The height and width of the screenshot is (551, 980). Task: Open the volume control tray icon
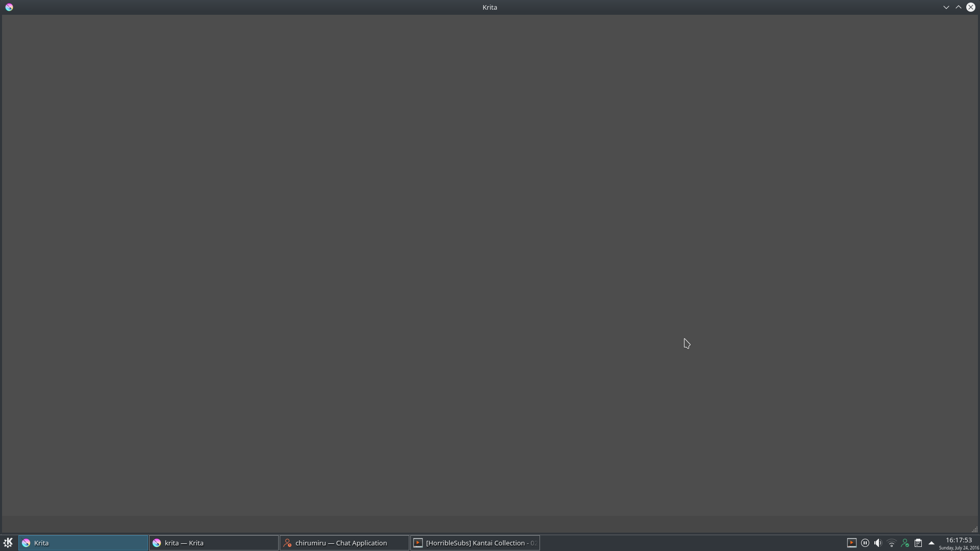[878, 543]
